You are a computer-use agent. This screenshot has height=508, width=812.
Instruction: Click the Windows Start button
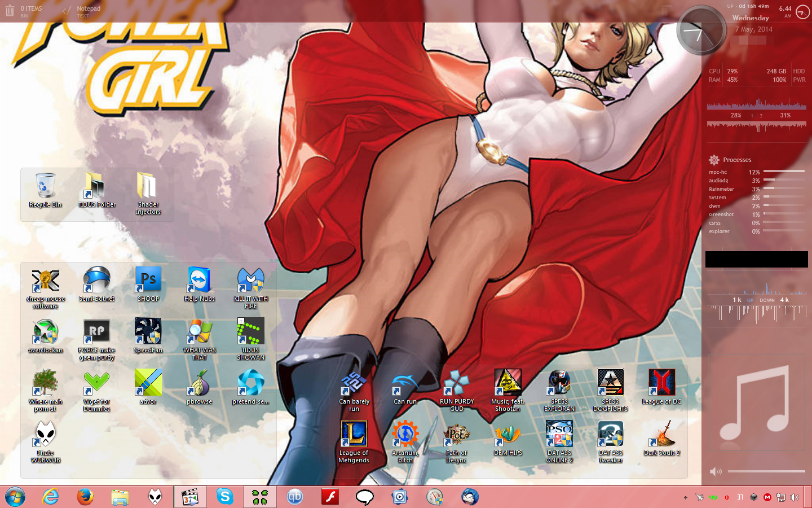tap(15, 497)
